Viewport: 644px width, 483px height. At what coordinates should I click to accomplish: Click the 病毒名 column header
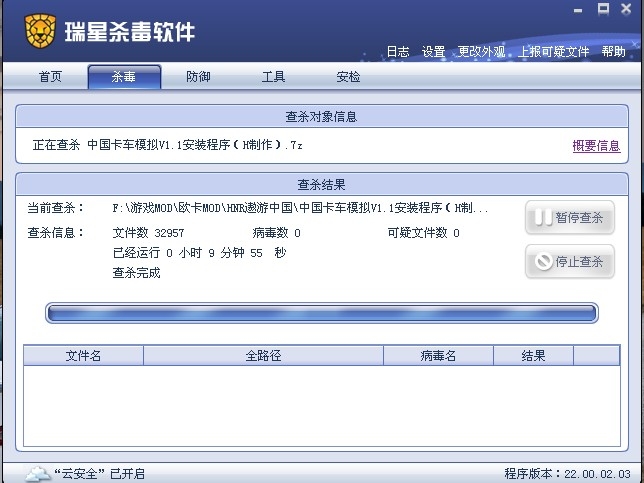tap(438, 356)
